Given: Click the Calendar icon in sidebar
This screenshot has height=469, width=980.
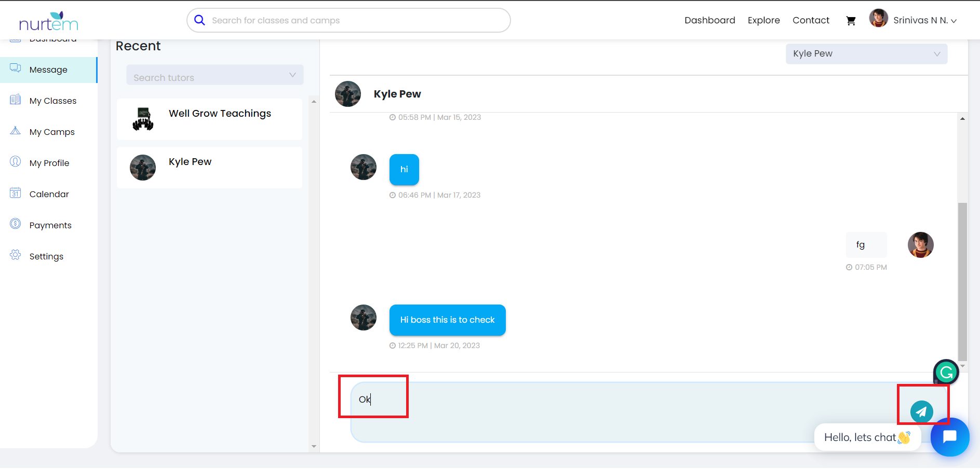Looking at the screenshot, I should (16, 194).
